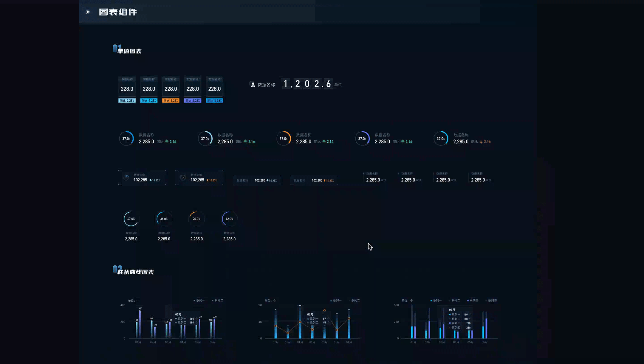This screenshot has width=644, height=364.
Task: Click the user avatar icon beside 数据名称
Action: [x=253, y=85]
